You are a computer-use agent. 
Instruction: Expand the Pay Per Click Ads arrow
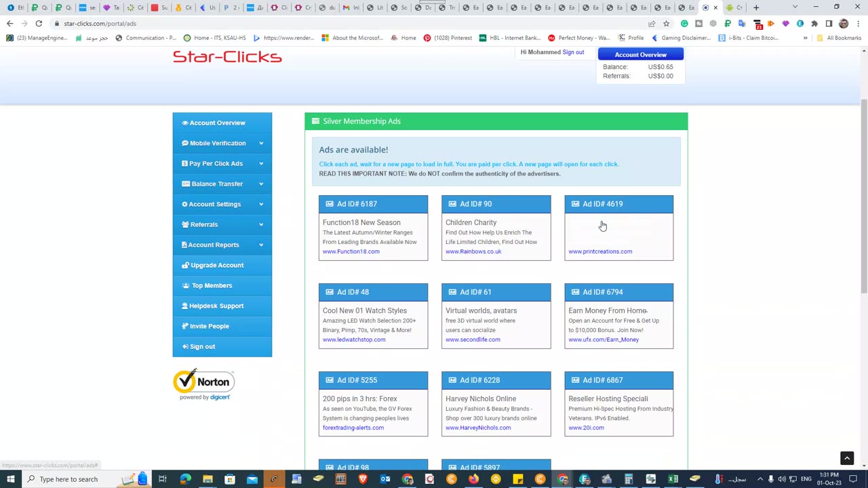coord(261,163)
